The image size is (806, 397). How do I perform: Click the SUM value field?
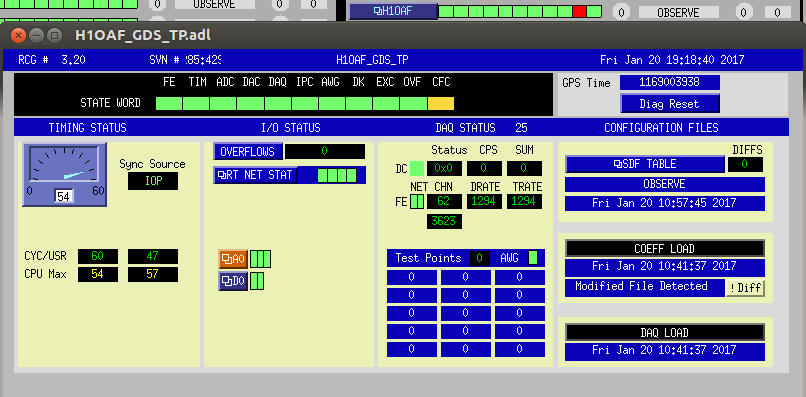[524, 168]
